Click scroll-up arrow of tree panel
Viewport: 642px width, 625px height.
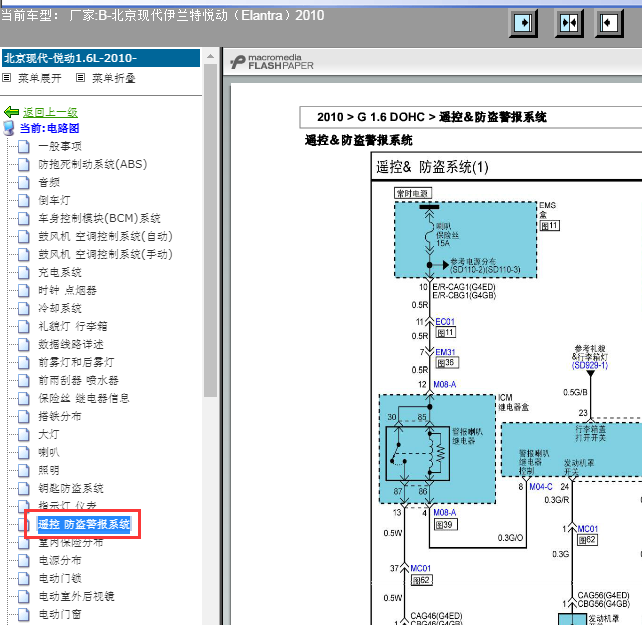[x=210, y=56]
